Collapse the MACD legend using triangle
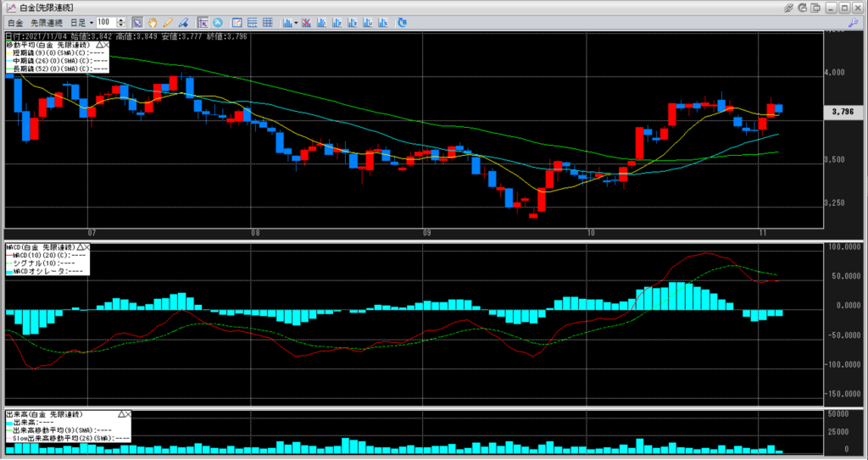Image resolution: width=868 pixels, height=460 pixels. click(80, 247)
